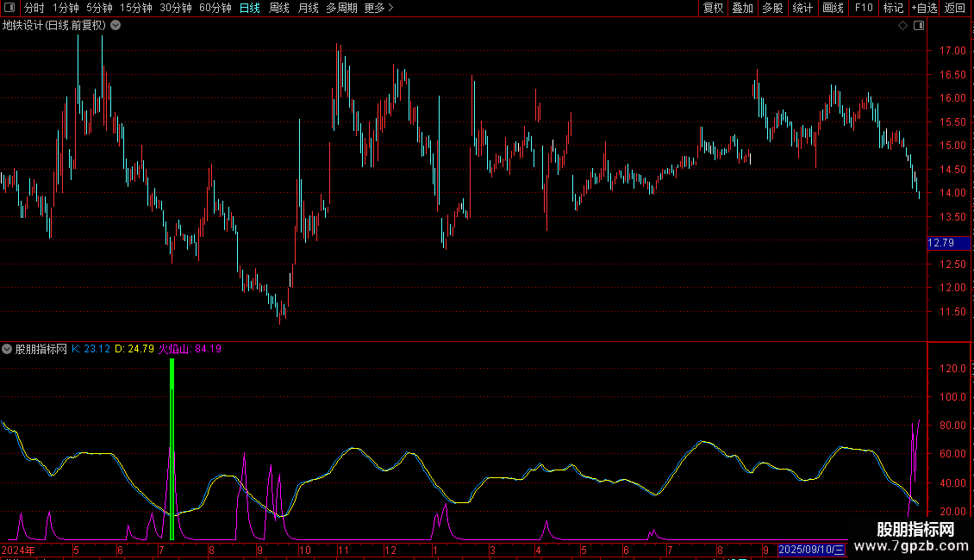974x560 pixels.
Task: Click 返回 to go back
Action: point(955,8)
